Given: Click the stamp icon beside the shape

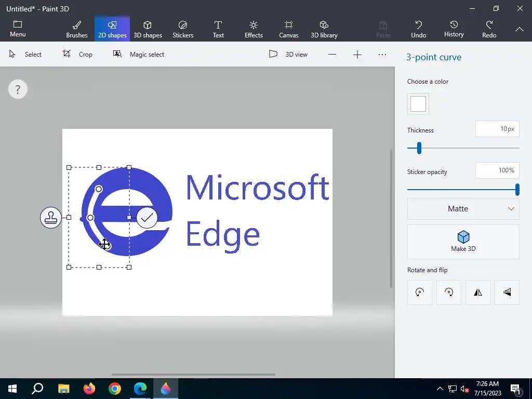Looking at the screenshot, I should (51, 218).
